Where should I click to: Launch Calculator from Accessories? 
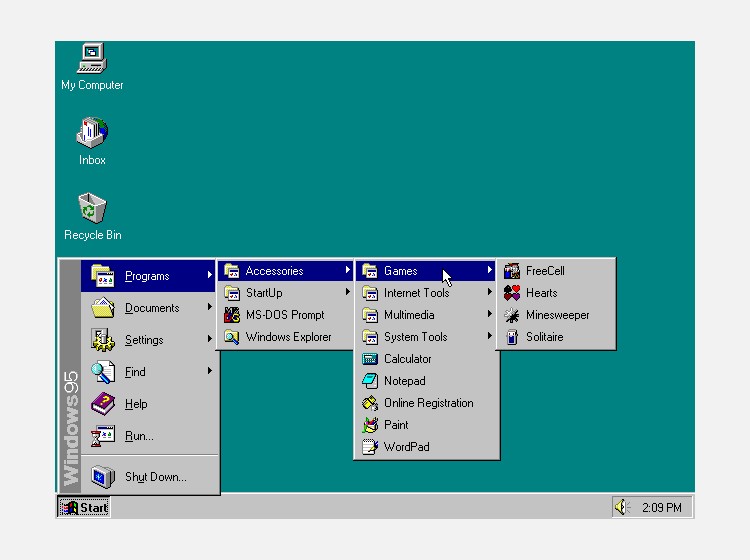(427, 359)
